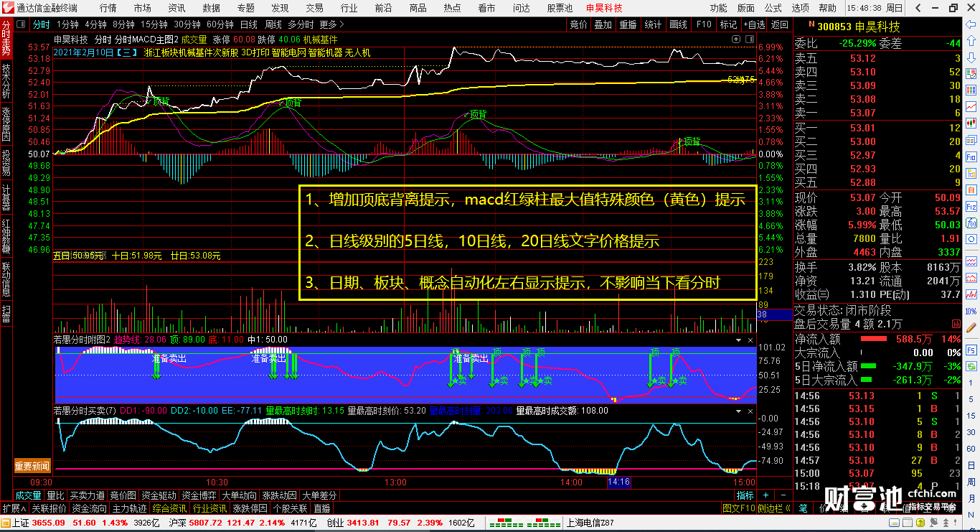Open the 主力轨迹 bottom tab
The width and height of the screenshot is (980, 532).
(129, 508)
